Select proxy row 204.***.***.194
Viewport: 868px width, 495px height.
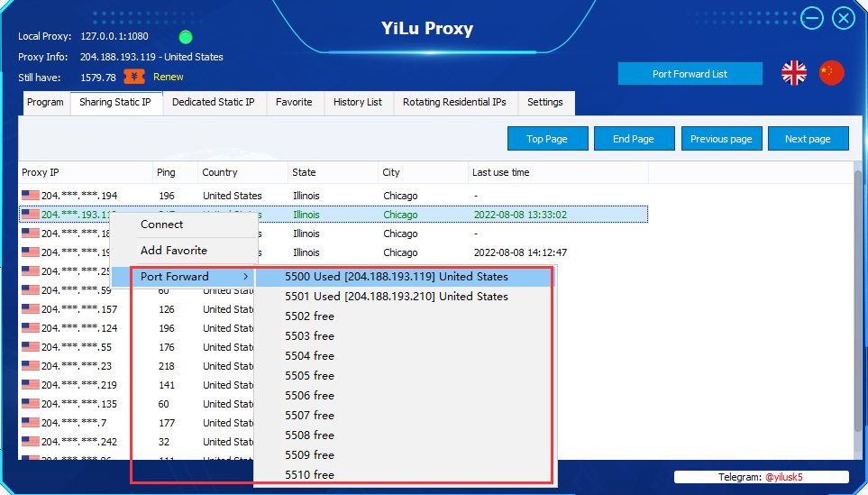point(333,196)
